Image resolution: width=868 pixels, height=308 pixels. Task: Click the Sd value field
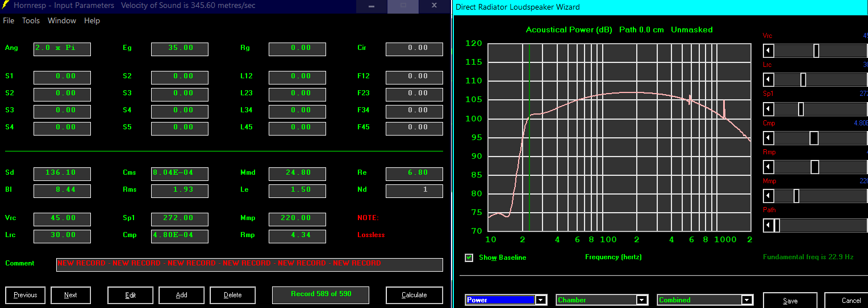[x=62, y=174]
